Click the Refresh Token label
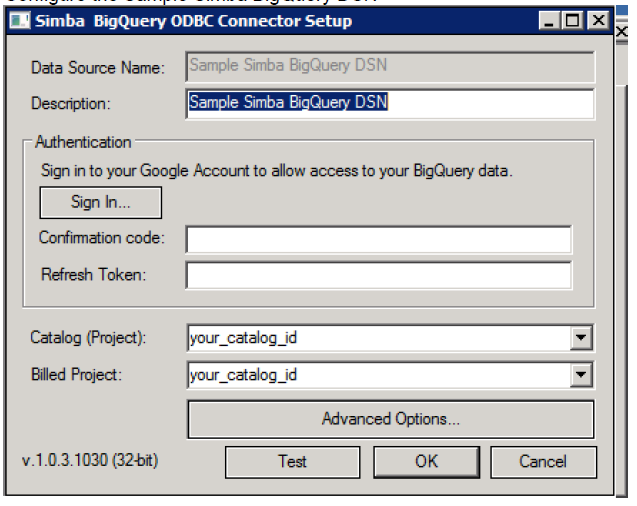This screenshot has width=637, height=506. (x=93, y=275)
